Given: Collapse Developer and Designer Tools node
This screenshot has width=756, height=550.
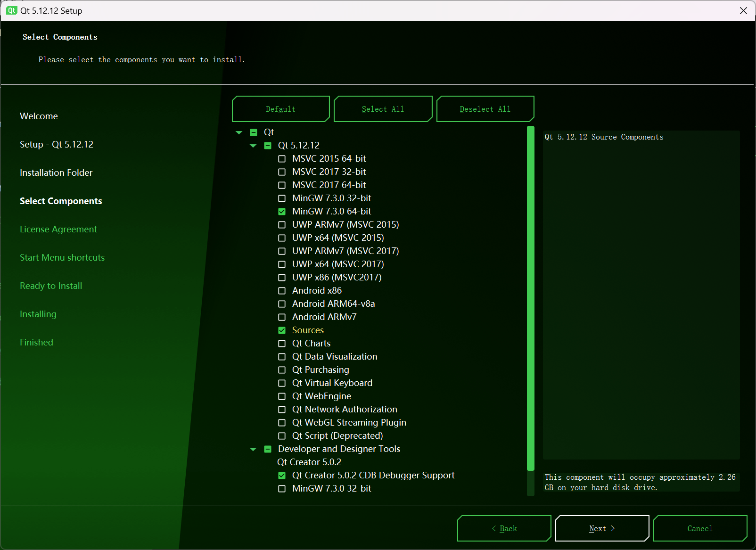Looking at the screenshot, I should [x=253, y=449].
